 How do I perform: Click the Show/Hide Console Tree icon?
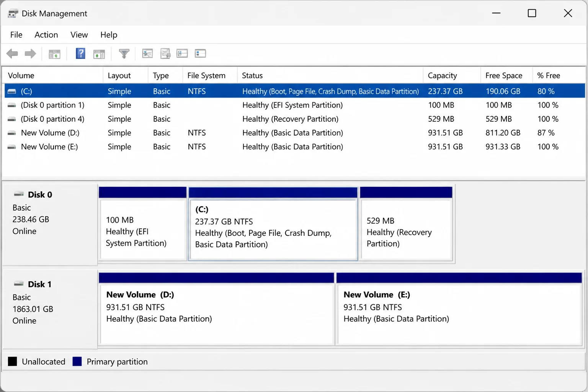pos(54,54)
